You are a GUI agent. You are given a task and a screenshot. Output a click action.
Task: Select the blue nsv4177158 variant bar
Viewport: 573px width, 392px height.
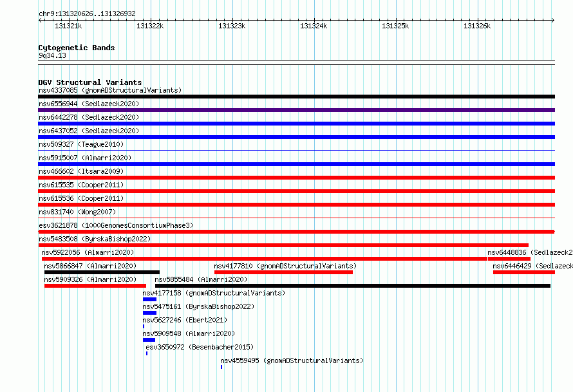(150, 299)
